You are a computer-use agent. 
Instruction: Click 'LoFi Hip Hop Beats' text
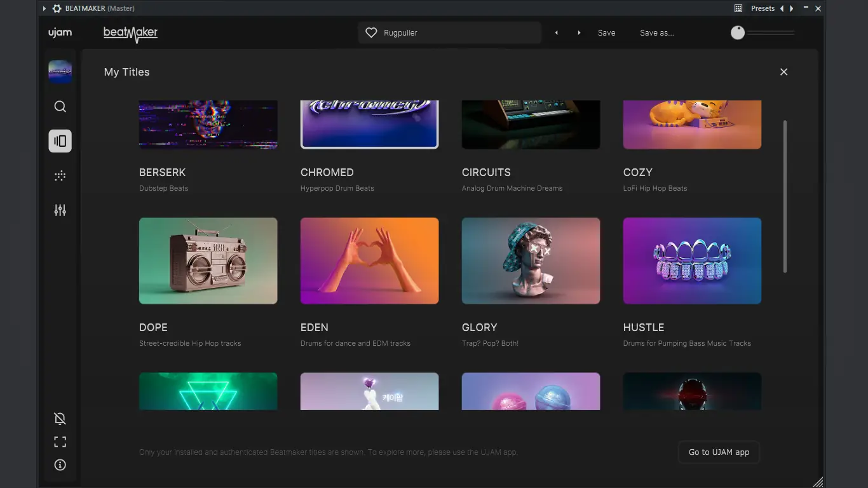(x=654, y=188)
